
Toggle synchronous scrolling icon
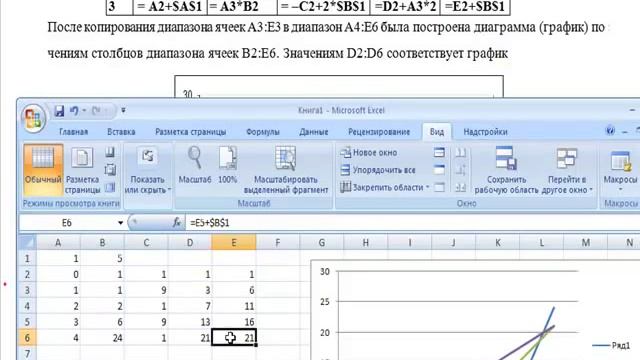tap(461, 170)
